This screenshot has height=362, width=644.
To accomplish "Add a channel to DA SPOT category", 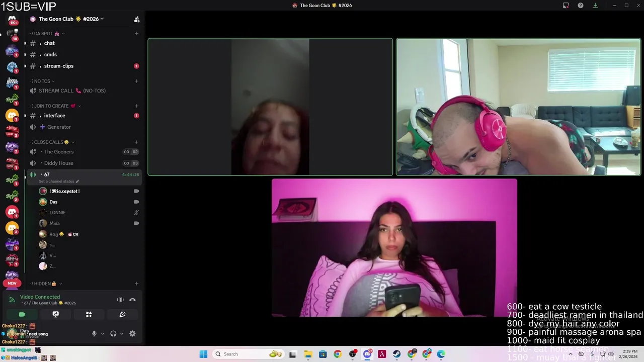I will 136,34.
